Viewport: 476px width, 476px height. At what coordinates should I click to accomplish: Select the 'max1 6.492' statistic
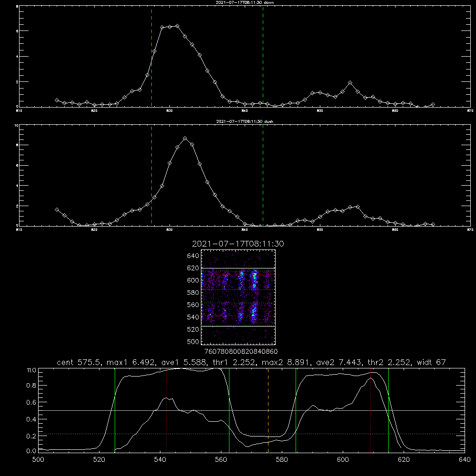click(x=132, y=362)
